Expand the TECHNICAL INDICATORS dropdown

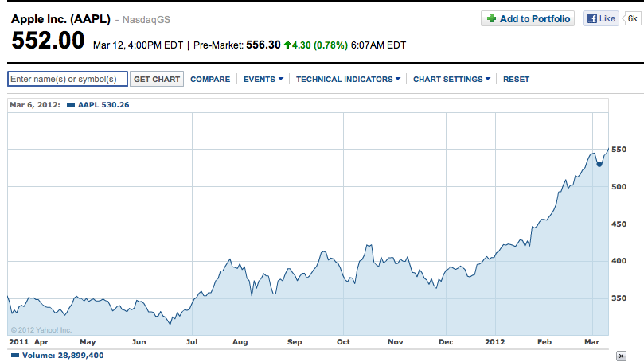tap(348, 80)
